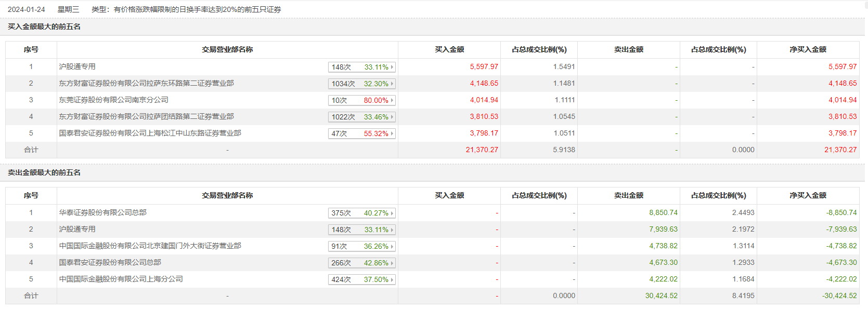Expand the 266次 42.86% detail box

[362, 263]
